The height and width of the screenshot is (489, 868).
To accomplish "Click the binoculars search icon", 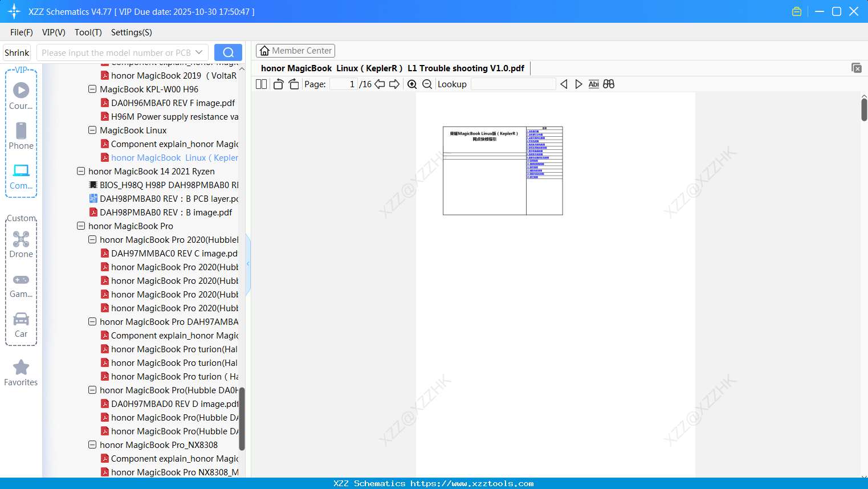I will 609,84.
